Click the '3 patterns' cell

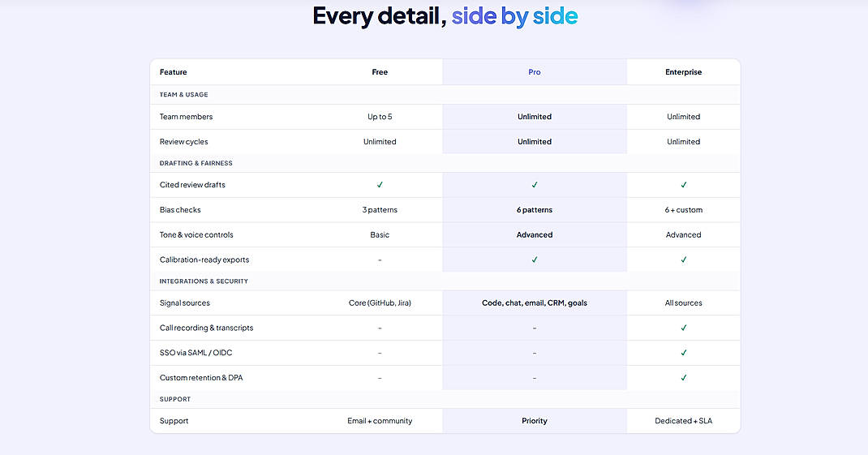[x=380, y=210]
